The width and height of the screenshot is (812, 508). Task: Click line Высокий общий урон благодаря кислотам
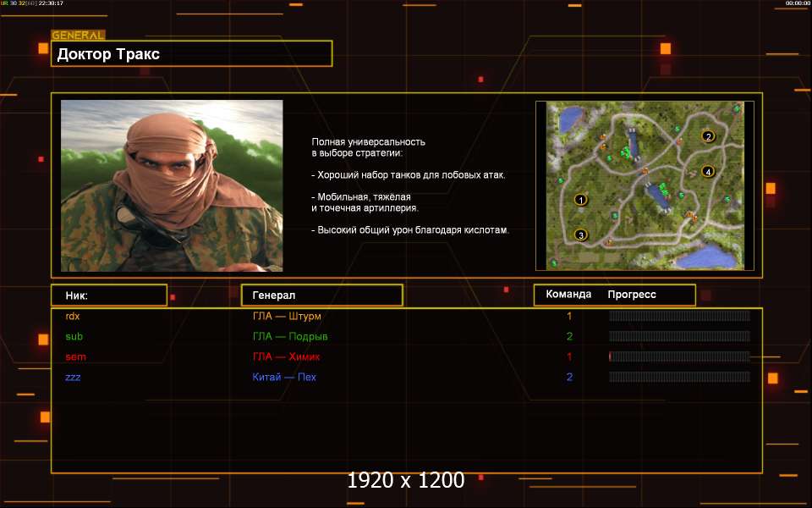pyautogui.click(x=410, y=230)
